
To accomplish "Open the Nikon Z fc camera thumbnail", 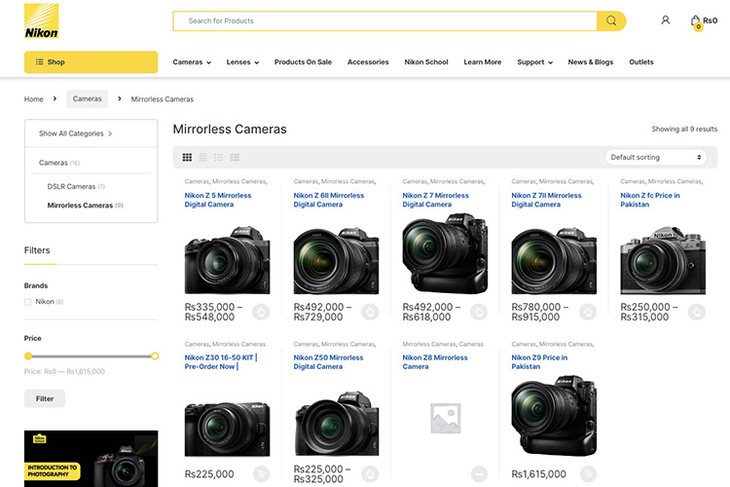I will (662, 260).
